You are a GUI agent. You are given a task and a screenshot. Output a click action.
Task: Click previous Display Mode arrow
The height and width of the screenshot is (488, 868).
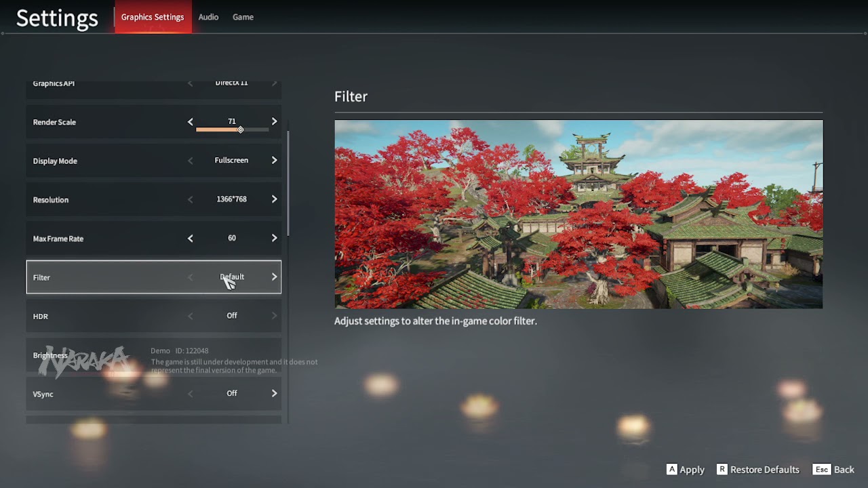click(x=190, y=161)
